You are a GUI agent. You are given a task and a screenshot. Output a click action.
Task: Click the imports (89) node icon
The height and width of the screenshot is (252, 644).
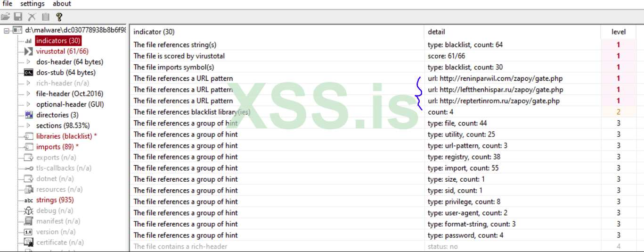pos(28,147)
